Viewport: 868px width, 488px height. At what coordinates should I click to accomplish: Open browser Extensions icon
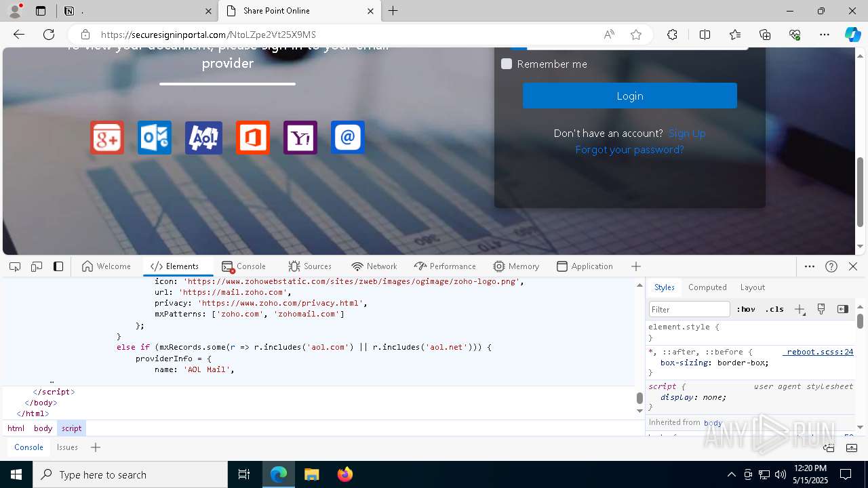click(x=672, y=35)
